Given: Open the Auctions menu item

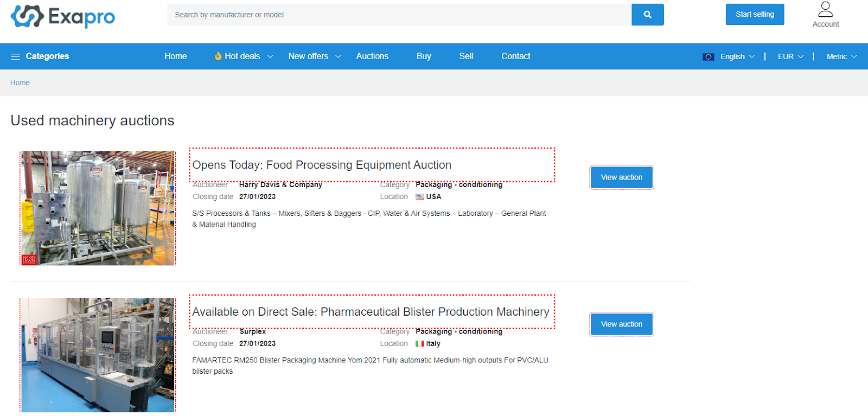Looking at the screenshot, I should click(372, 56).
